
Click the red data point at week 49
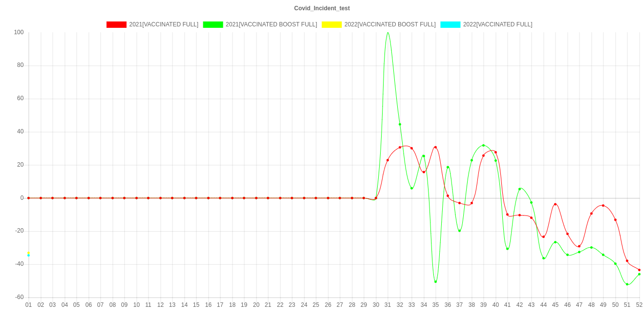603,206
